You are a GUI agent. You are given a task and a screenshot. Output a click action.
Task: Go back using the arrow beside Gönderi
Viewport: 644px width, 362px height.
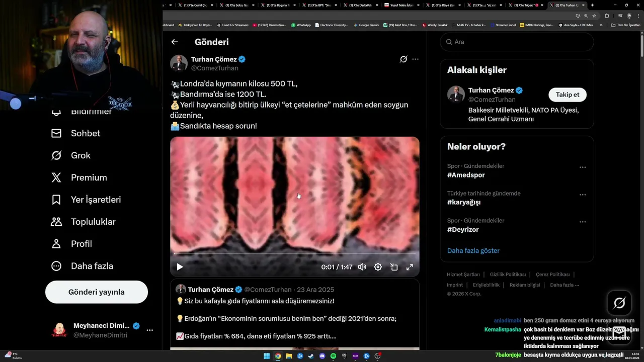[x=175, y=42]
